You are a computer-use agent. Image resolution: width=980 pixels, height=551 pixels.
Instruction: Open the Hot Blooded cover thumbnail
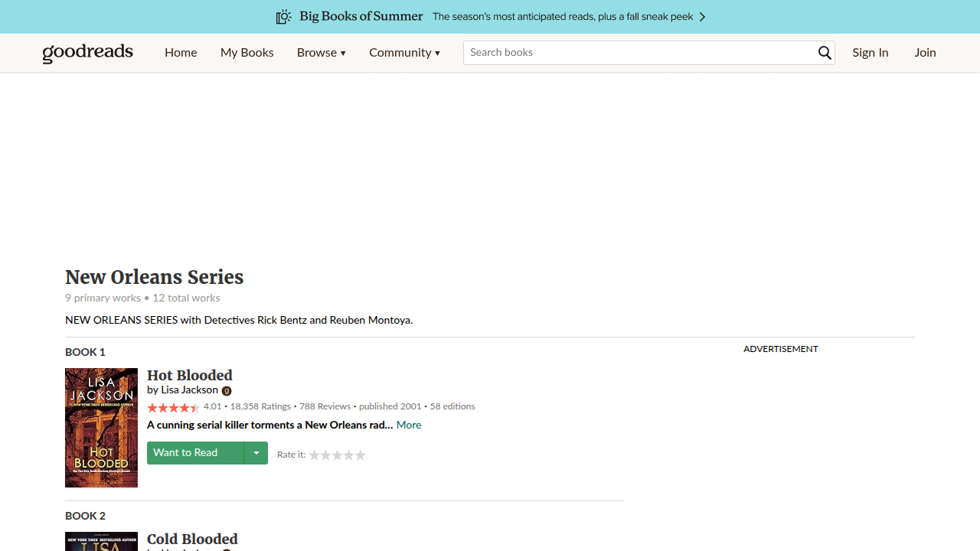[101, 428]
